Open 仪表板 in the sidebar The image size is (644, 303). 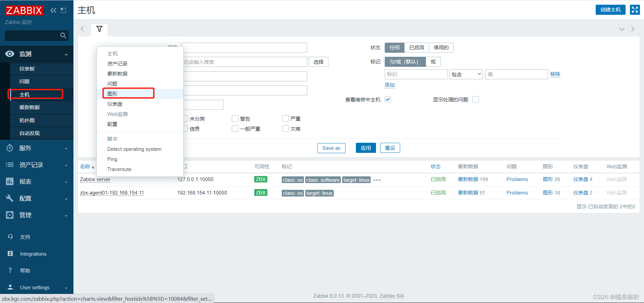pyautogui.click(x=42, y=69)
